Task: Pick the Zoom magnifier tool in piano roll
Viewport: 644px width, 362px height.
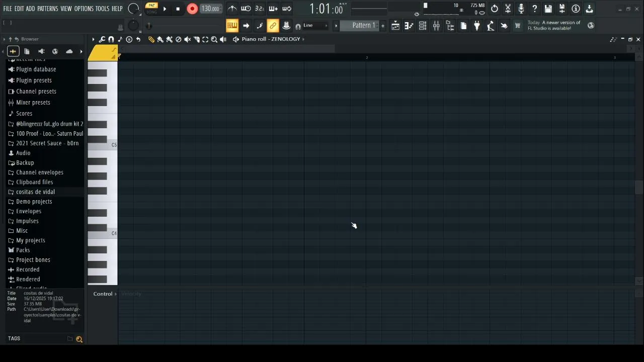Action: coord(214,39)
